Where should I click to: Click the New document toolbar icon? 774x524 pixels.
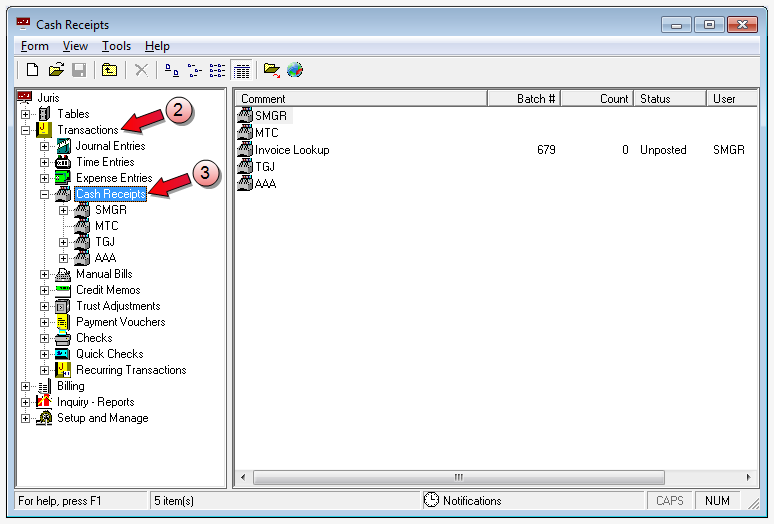(32, 70)
